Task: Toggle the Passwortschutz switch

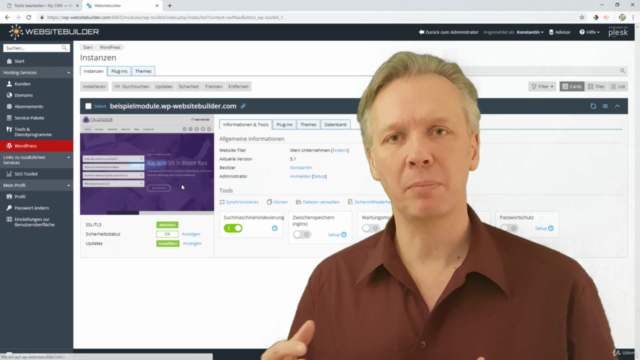Action: pyautogui.click(x=509, y=228)
